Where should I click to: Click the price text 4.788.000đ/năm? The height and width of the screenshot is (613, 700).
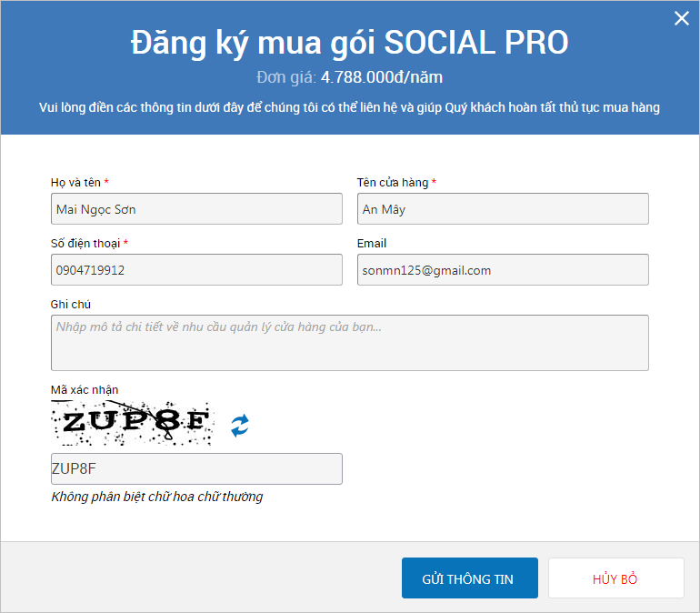382,77
